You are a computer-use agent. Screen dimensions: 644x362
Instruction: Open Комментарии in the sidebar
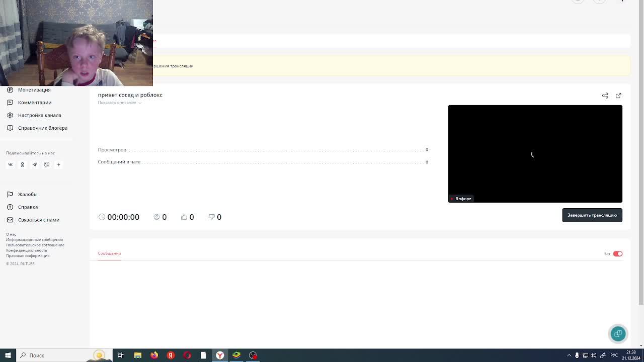coord(35,103)
